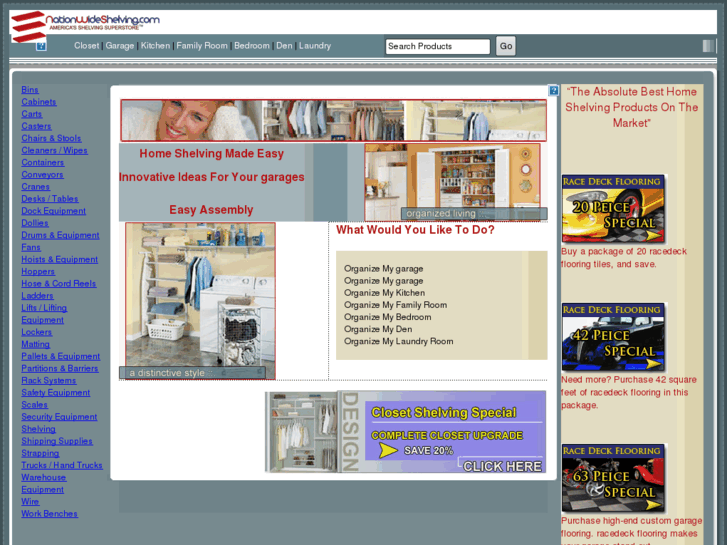Click the pantry 'organized living' photo
Viewport: 727px width, 545px height.
453,182
